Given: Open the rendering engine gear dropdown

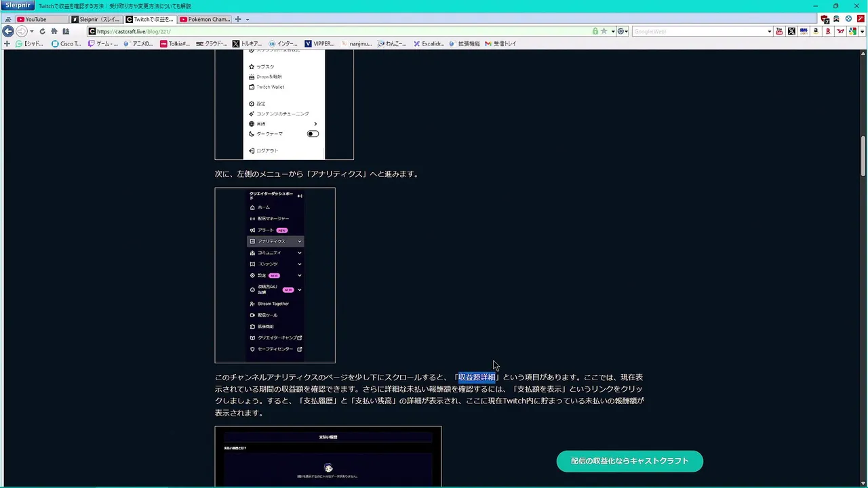Looking at the screenshot, I should pyautogui.click(x=621, y=31).
